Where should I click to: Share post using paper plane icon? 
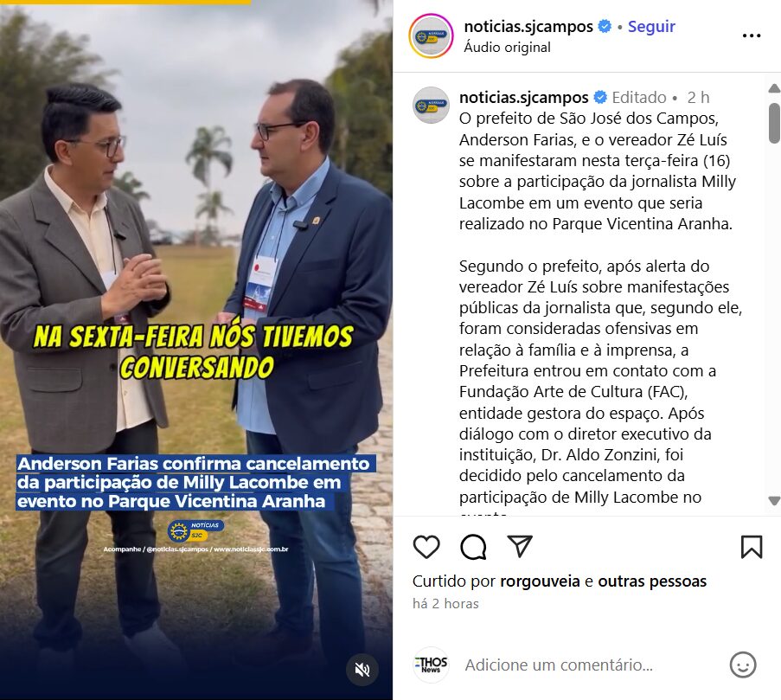pyautogui.click(x=520, y=546)
